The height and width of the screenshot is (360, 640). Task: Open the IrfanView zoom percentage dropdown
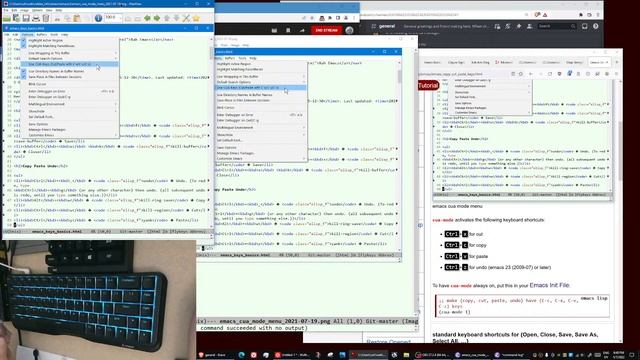pos(121,18)
